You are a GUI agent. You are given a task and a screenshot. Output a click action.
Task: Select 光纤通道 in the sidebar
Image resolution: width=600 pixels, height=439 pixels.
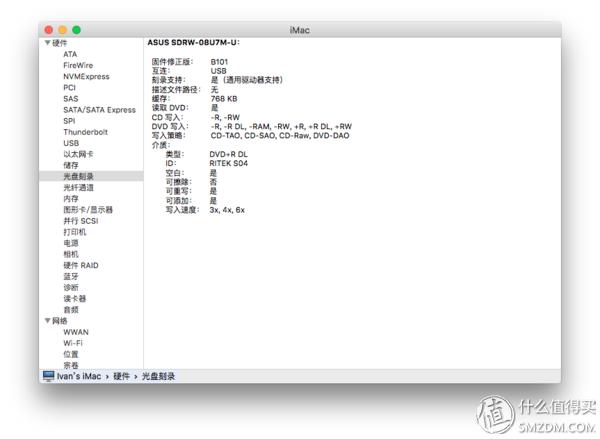tap(78, 188)
